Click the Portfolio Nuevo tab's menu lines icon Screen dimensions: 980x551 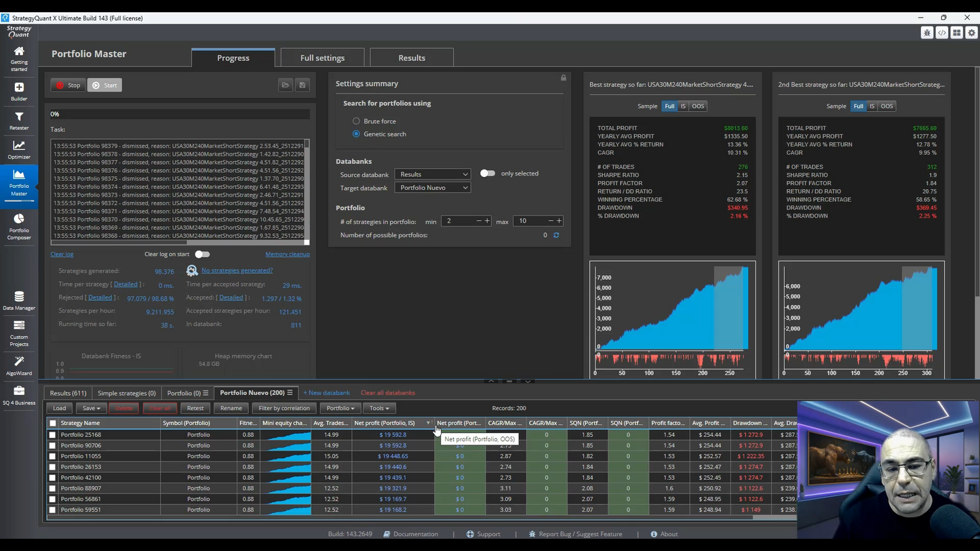(x=290, y=393)
